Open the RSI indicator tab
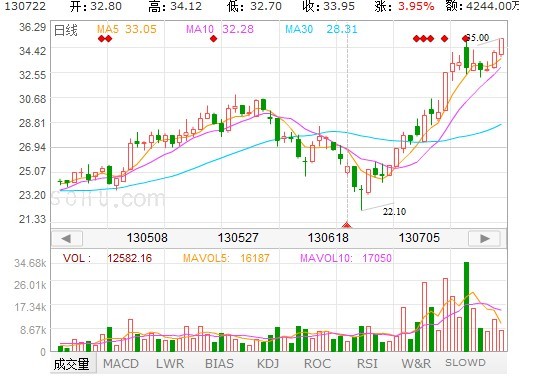Image resolution: width=534 pixels, height=382 pixels. (x=367, y=364)
